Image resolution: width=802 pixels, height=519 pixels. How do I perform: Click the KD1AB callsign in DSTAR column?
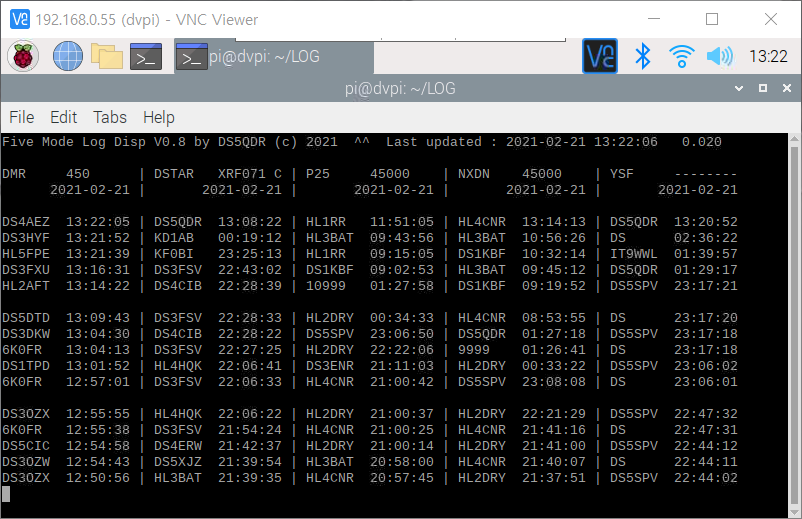[x=174, y=238]
